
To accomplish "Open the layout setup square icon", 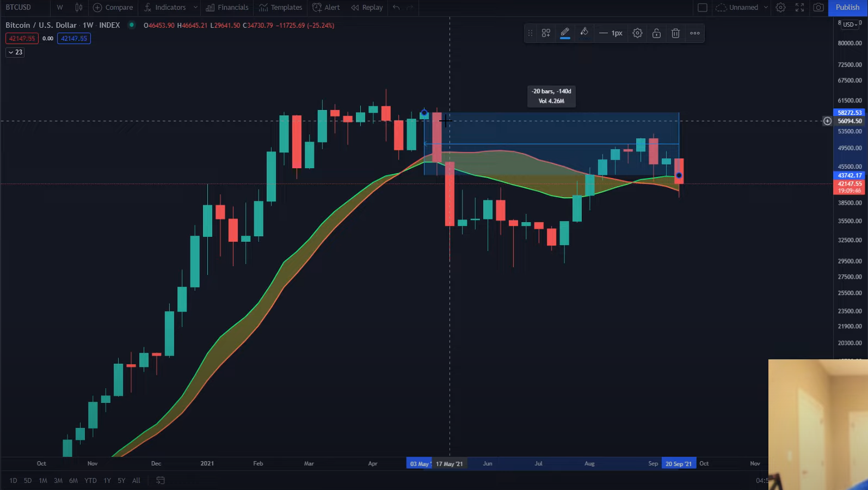I will 703,8.
